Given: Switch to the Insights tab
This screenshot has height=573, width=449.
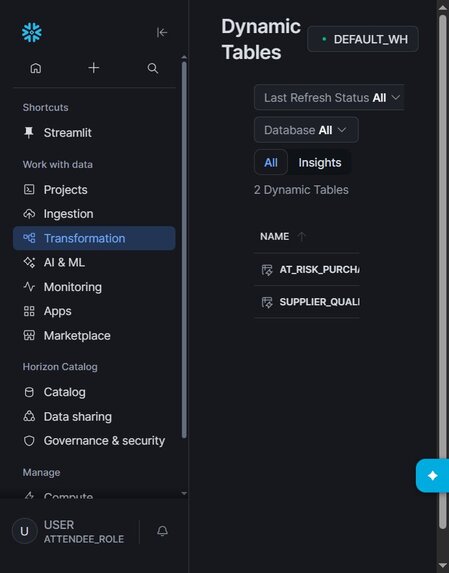Looking at the screenshot, I should tap(320, 162).
